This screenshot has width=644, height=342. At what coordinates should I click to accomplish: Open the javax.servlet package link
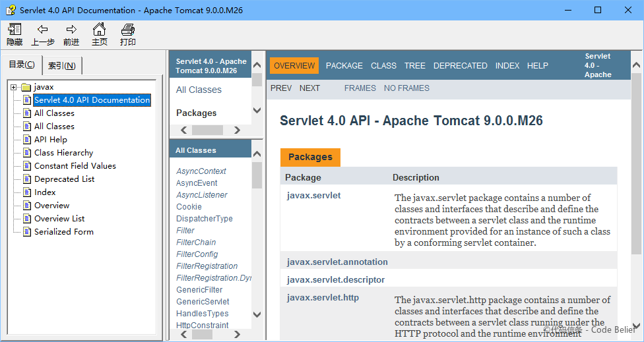[314, 196]
